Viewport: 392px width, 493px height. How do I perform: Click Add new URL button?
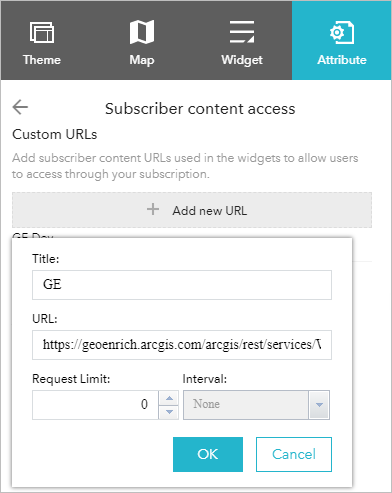[192, 210]
